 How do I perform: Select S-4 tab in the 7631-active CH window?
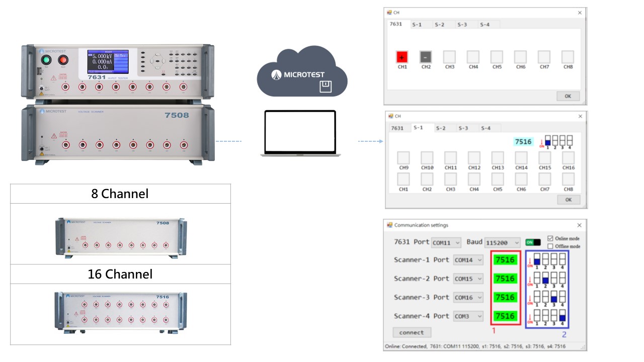point(485,24)
